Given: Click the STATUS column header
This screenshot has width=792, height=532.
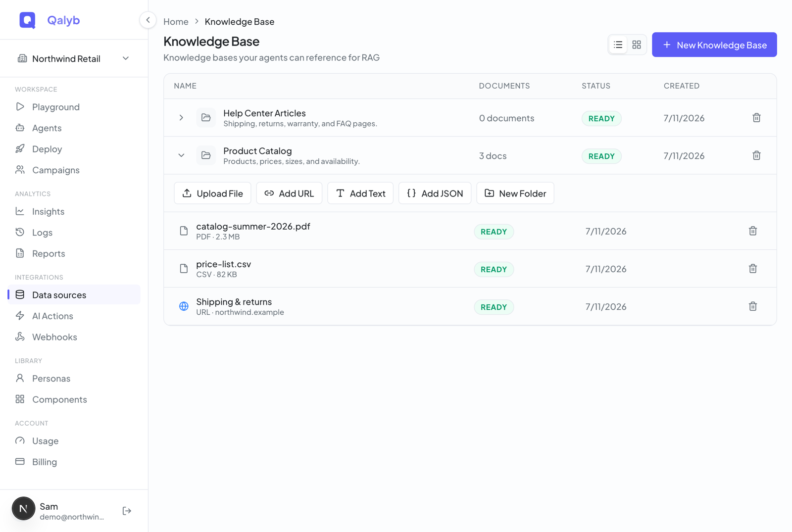Looking at the screenshot, I should [596, 86].
